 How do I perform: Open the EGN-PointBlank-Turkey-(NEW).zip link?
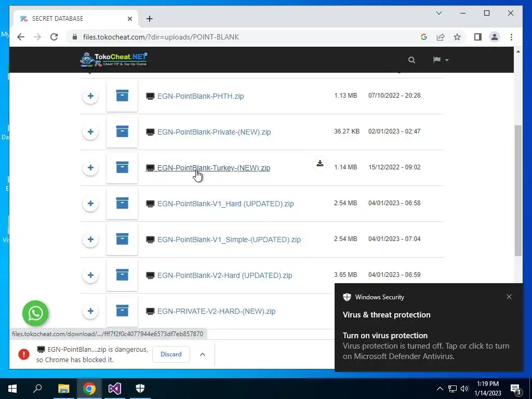click(214, 168)
